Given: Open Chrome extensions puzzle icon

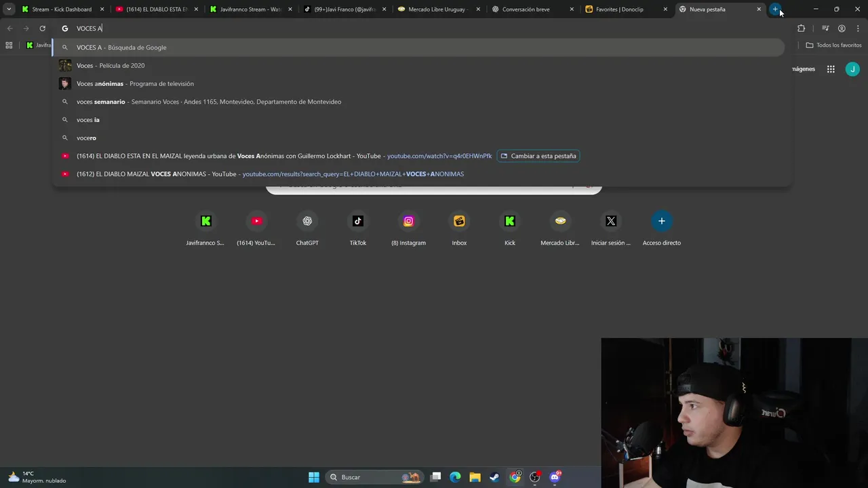Looking at the screenshot, I should (801, 28).
